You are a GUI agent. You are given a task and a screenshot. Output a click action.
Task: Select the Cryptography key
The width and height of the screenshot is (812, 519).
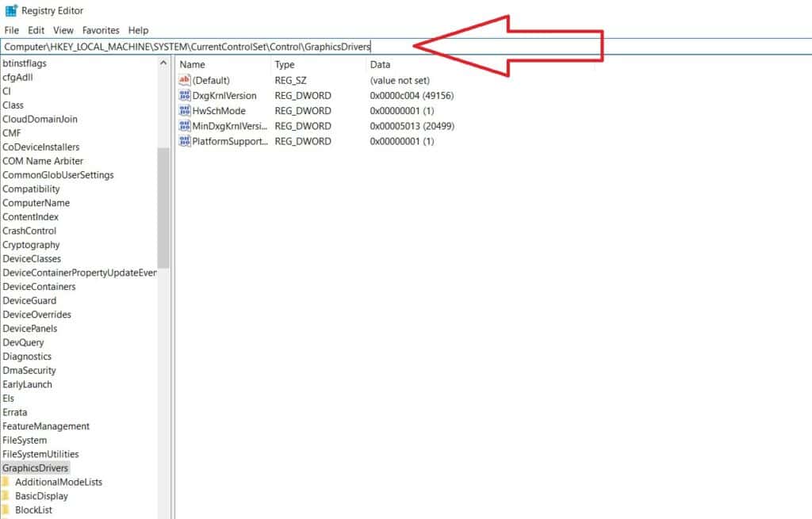click(31, 245)
